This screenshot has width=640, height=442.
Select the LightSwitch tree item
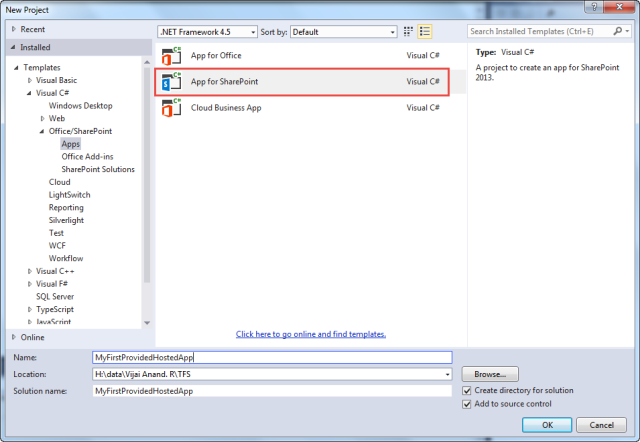click(x=69, y=195)
